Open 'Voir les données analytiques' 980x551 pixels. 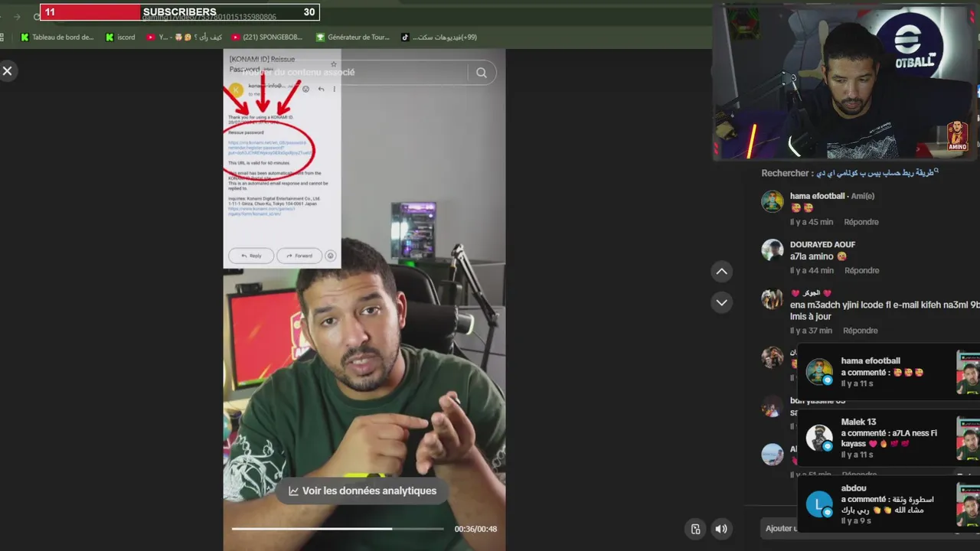[362, 491]
